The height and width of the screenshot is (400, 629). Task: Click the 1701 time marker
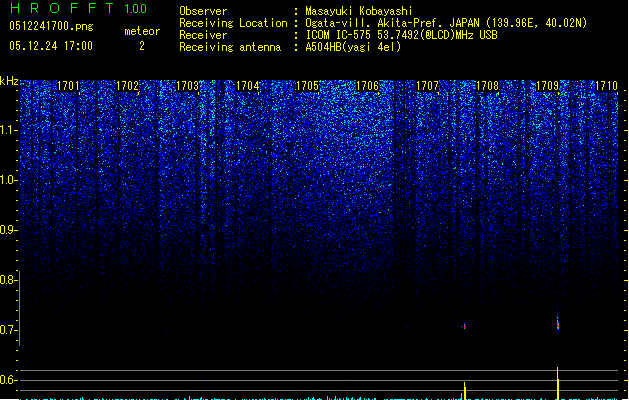[x=68, y=86]
